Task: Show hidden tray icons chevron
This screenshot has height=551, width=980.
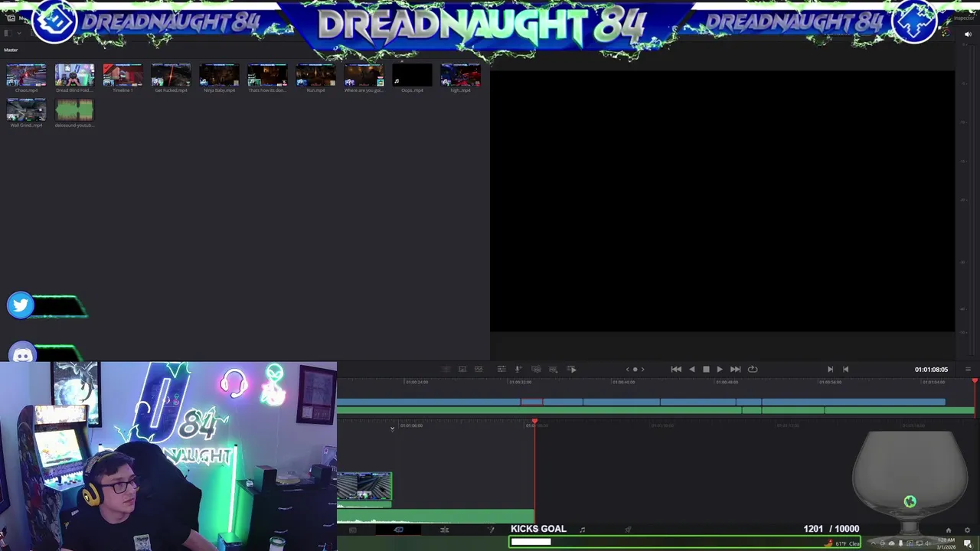Action: tap(873, 543)
